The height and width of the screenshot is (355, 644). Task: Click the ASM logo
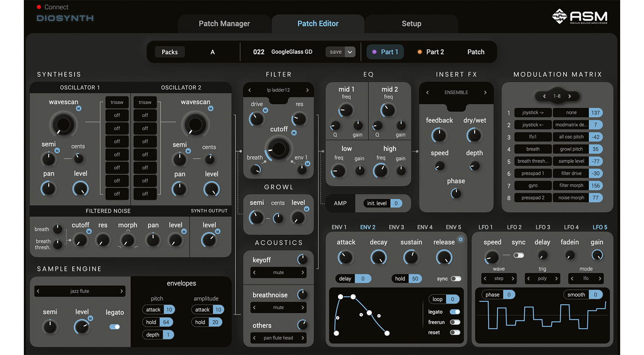tap(579, 17)
